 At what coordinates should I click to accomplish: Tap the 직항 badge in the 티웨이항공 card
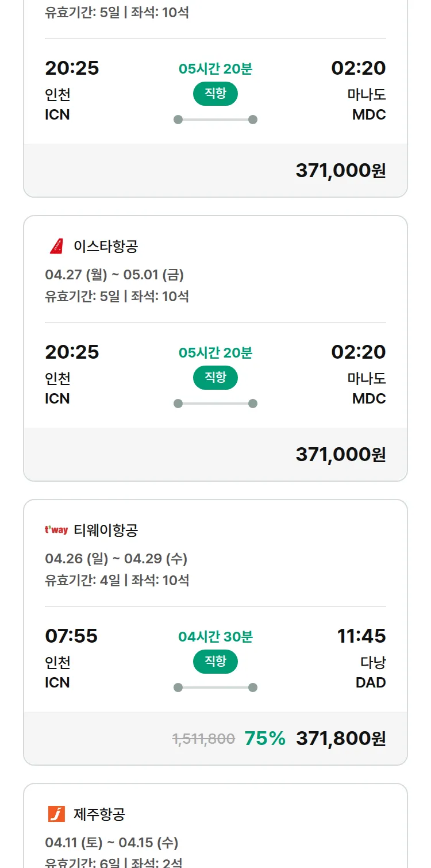(x=215, y=662)
